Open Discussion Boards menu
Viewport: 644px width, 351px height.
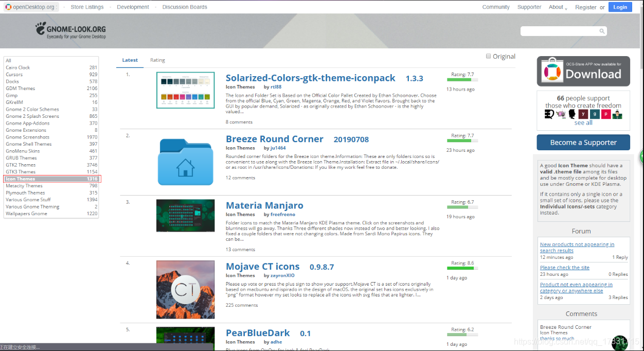[x=185, y=7]
